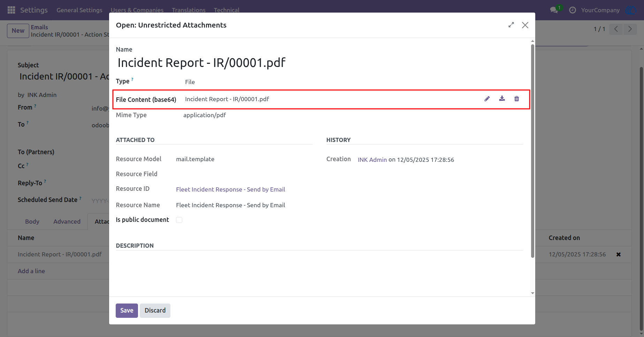
Task: Select the YourCompany company switcher
Action: [x=600, y=10]
